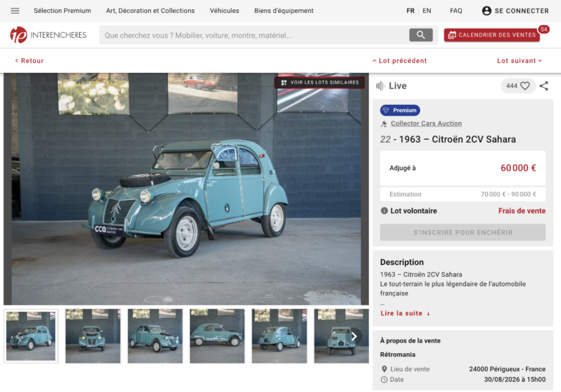Click the clock icon next to Date
The height and width of the screenshot is (392, 561).
pos(384,379)
